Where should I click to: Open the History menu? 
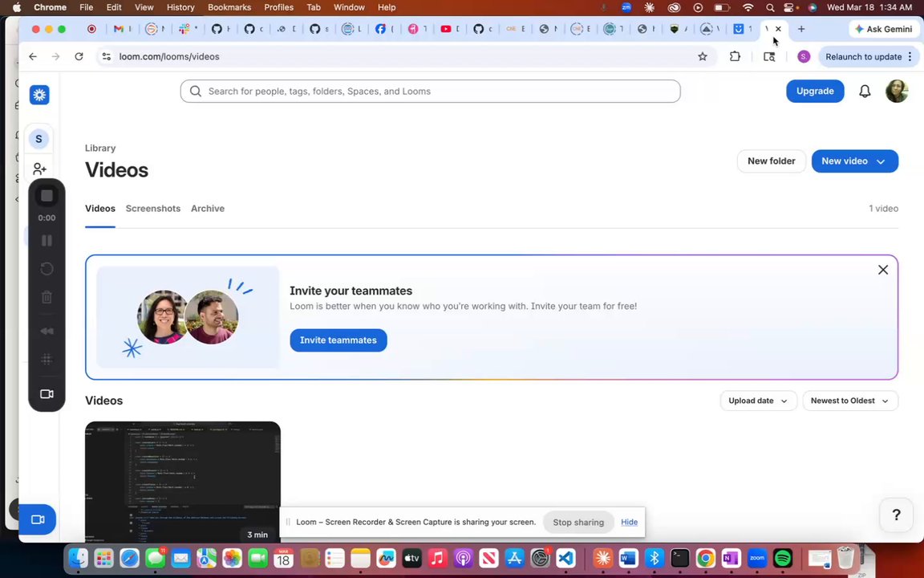(x=180, y=8)
